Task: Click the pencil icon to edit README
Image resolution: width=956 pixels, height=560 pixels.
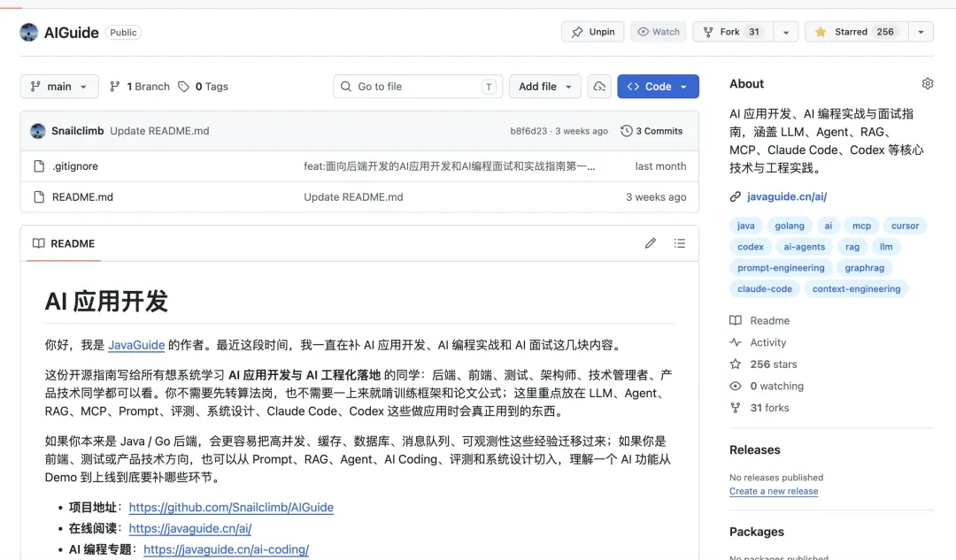Action: [x=651, y=243]
